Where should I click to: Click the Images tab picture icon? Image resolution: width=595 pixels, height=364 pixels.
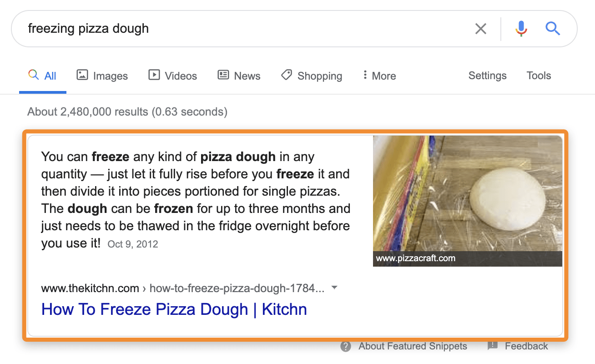click(x=82, y=75)
